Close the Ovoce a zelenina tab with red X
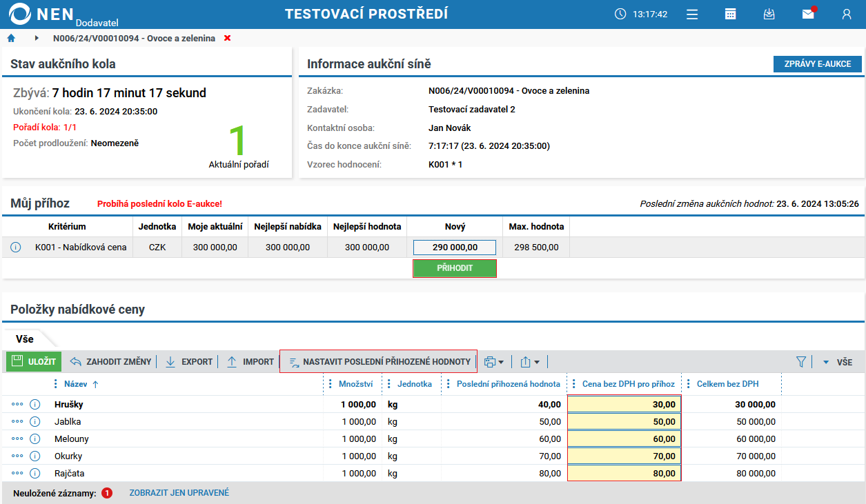This screenshot has width=866, height=504. click(x=227, y=38)
